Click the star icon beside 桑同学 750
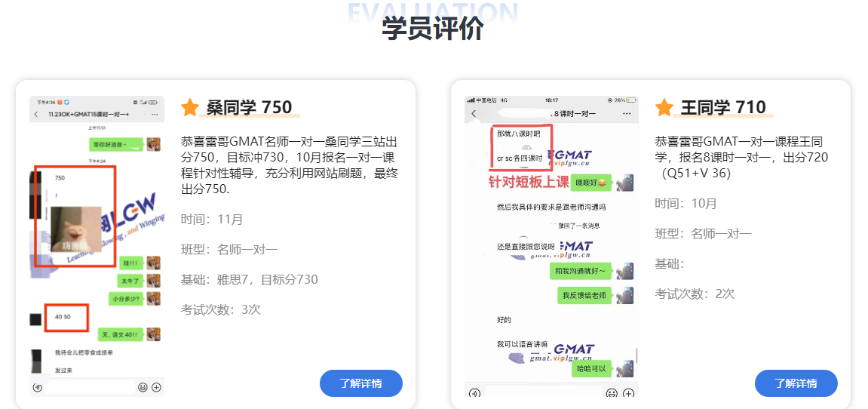This screenshot has height=409, width=868. click(x=190, y=108)
